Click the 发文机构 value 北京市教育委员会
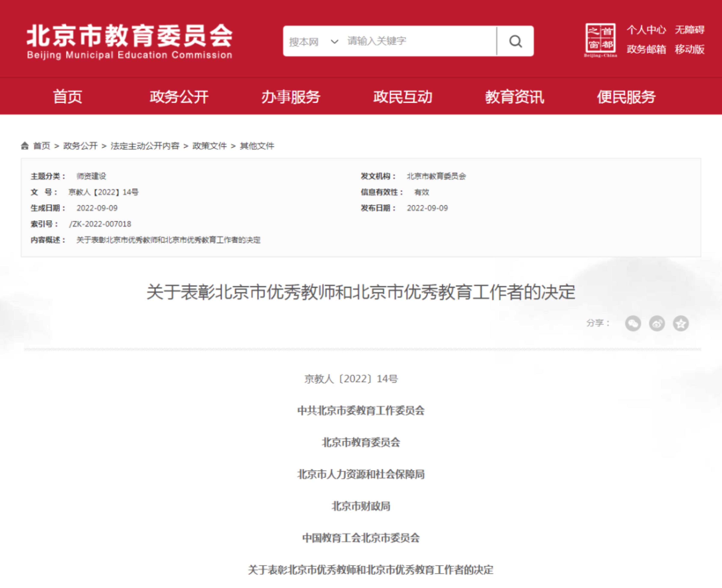Screen dimensions: 722x588 (x=436, y=176)
